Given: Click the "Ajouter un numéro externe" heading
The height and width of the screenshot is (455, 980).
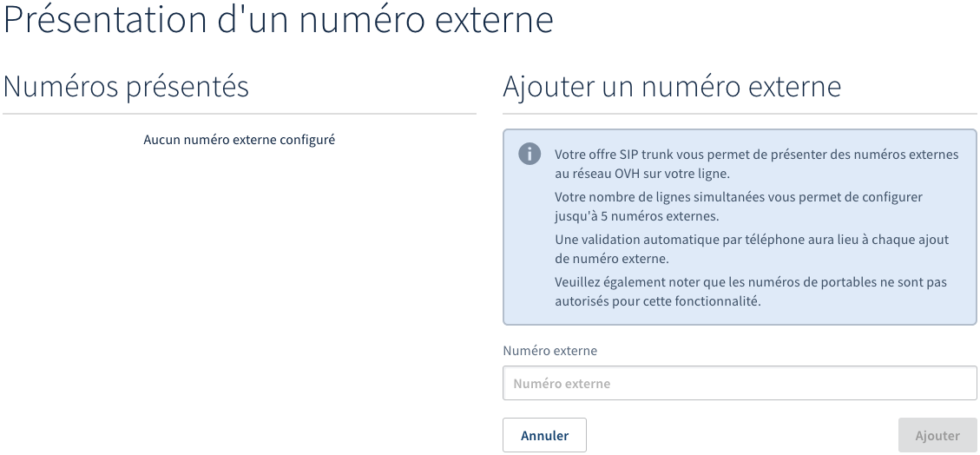Looking at the screenshot, I should click(x=671, y=87).
